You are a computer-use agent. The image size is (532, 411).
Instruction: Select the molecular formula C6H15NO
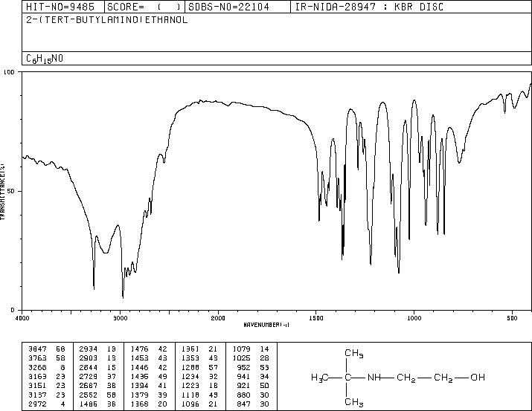(x=45, y=59)
